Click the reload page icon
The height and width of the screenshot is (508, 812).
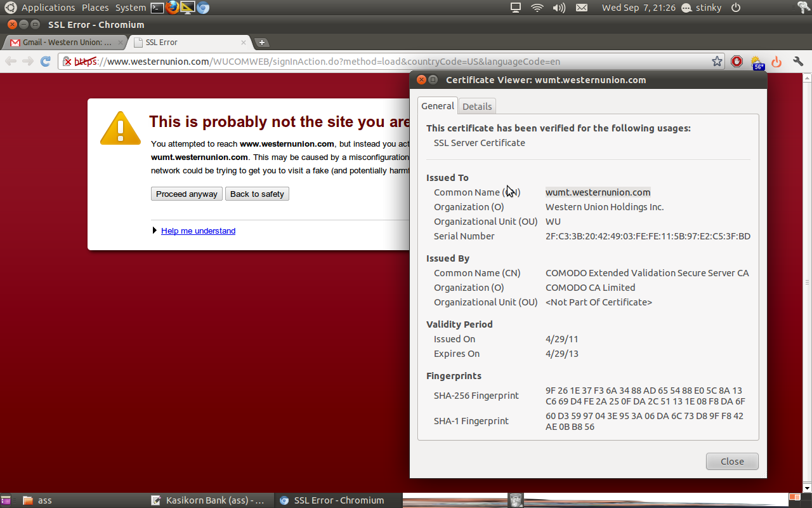click(45, 62)
